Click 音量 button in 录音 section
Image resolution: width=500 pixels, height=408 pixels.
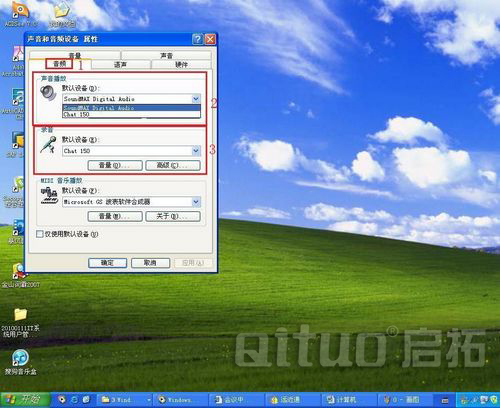[x=115, y=165]
